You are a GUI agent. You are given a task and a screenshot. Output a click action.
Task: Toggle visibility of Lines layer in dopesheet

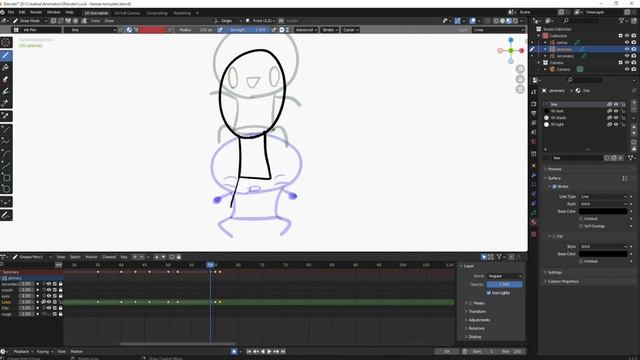click(x=49, y=302)
